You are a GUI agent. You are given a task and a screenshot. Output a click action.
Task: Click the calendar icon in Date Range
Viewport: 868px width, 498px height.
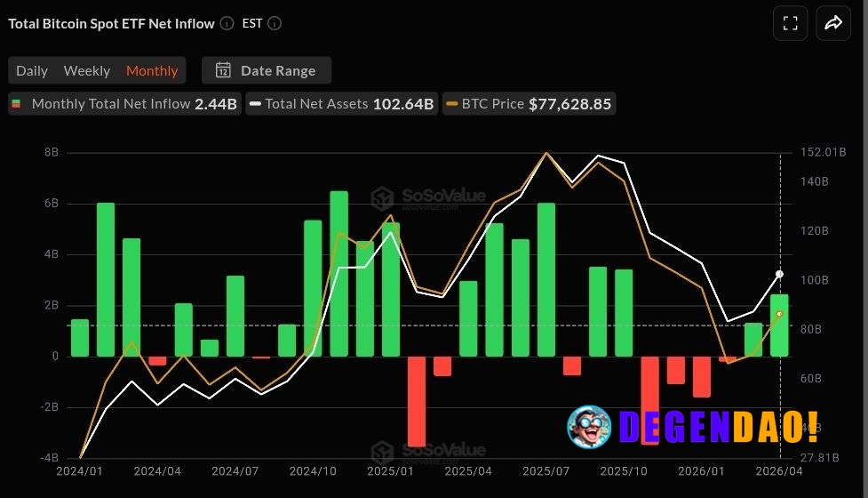[x=223, y=70]
